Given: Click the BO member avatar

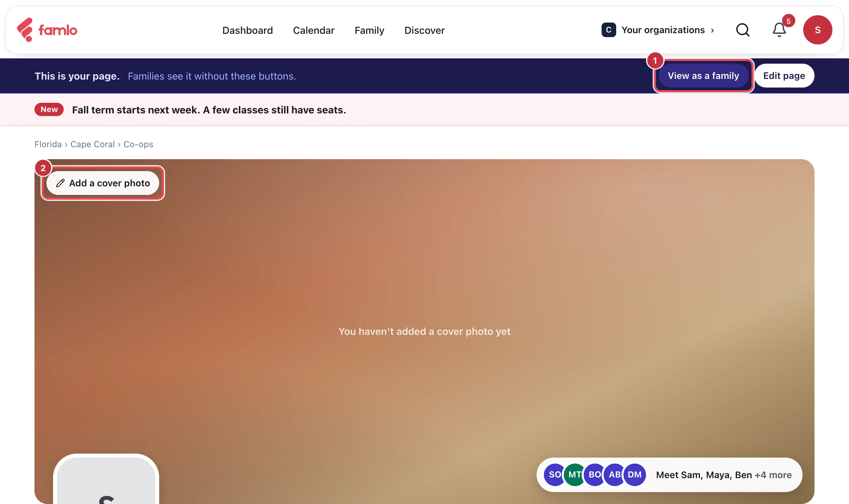Looking at the screenshot, I should click(x=595, y=474).
